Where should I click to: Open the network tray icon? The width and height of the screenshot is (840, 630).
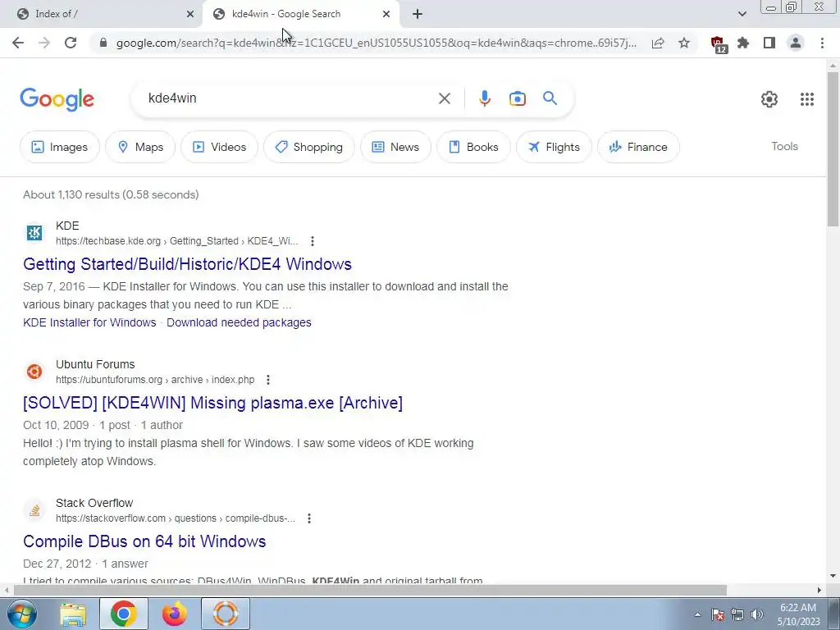[x=737, y=614]
